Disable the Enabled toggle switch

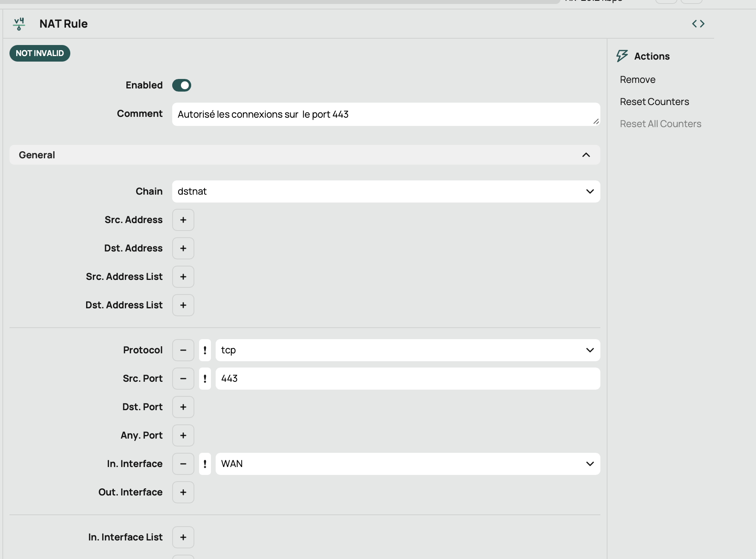[x=182, y=85]
